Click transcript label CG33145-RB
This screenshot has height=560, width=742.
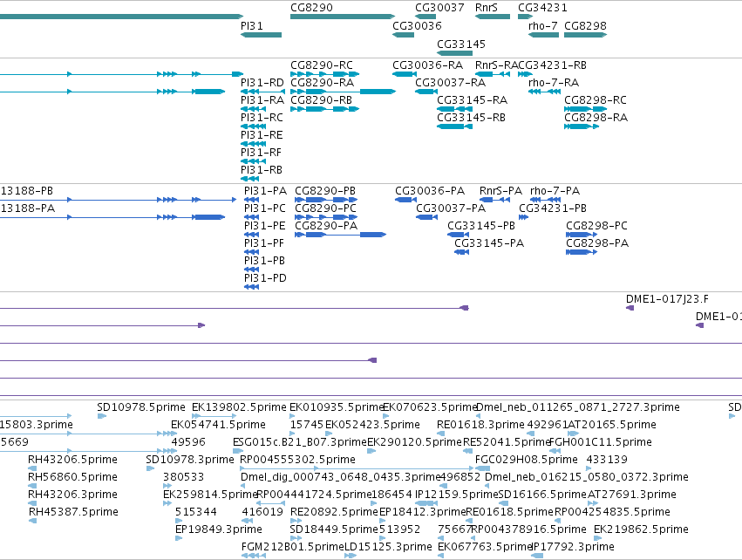tap(471, 118)
